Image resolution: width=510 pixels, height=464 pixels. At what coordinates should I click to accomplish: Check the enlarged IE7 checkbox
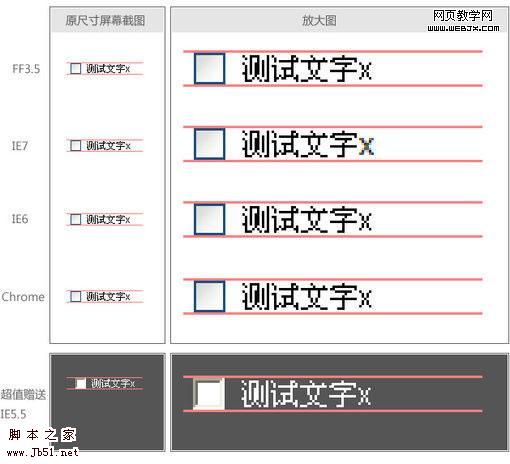[x=209, y=144]
